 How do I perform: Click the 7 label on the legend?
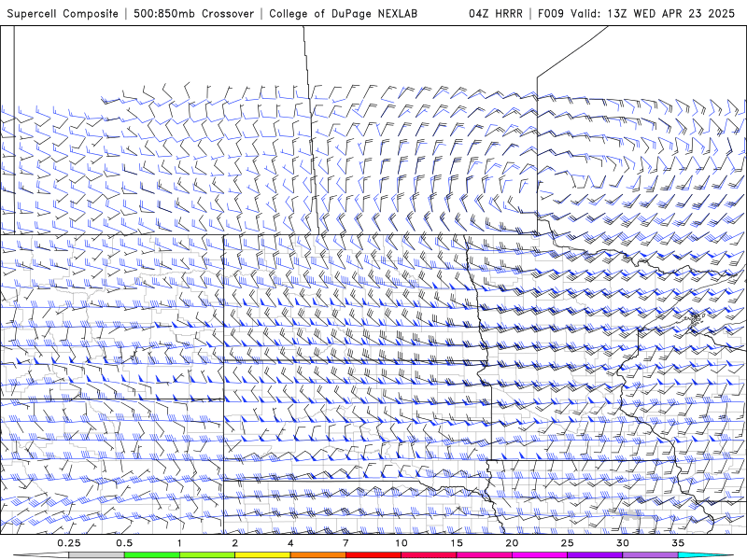[345, 543]
